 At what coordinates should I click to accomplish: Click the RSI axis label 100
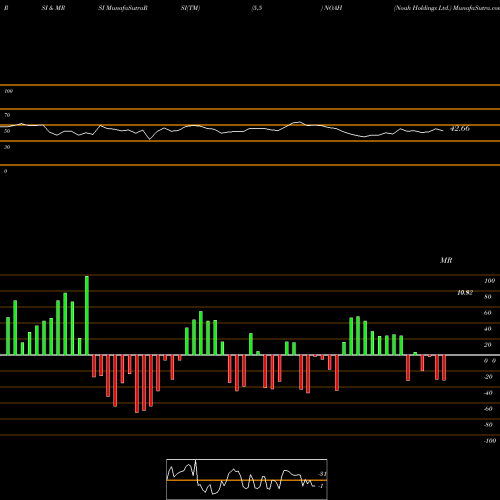[8, 91]
